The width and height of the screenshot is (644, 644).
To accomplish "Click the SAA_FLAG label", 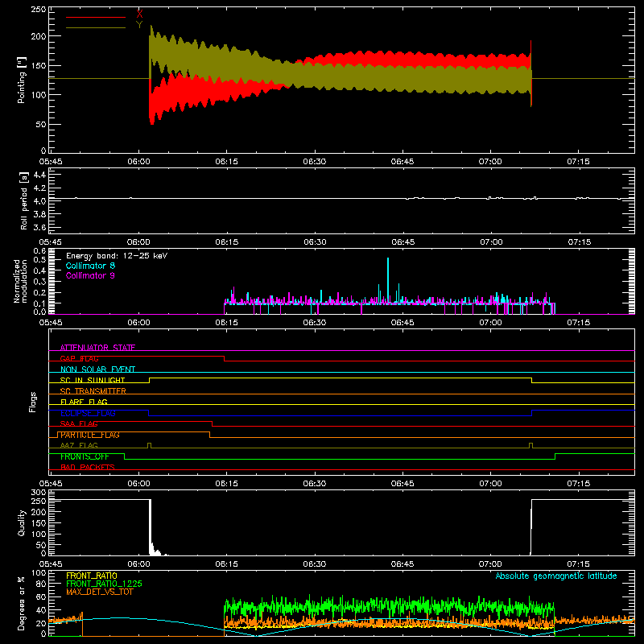I will click(79, 423).
